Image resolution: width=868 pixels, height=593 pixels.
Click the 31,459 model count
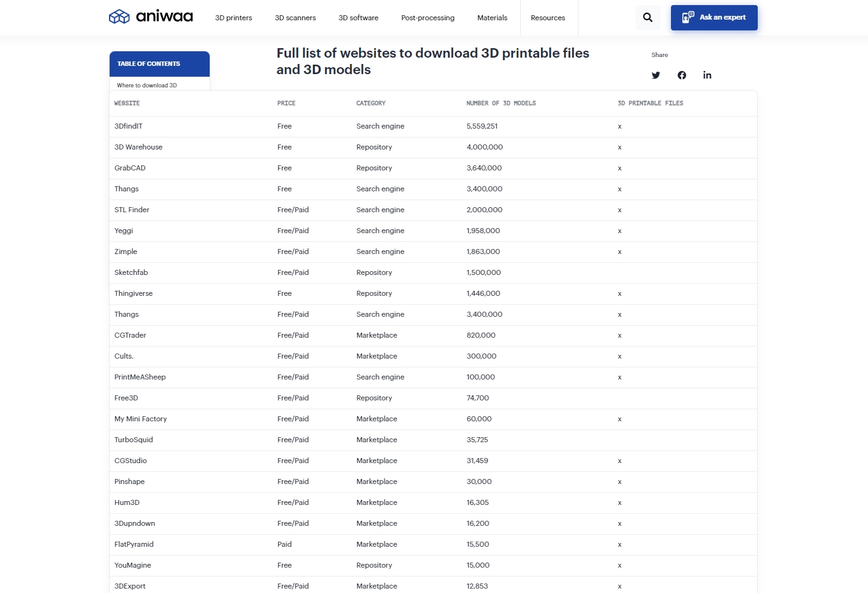pos(477,461)
